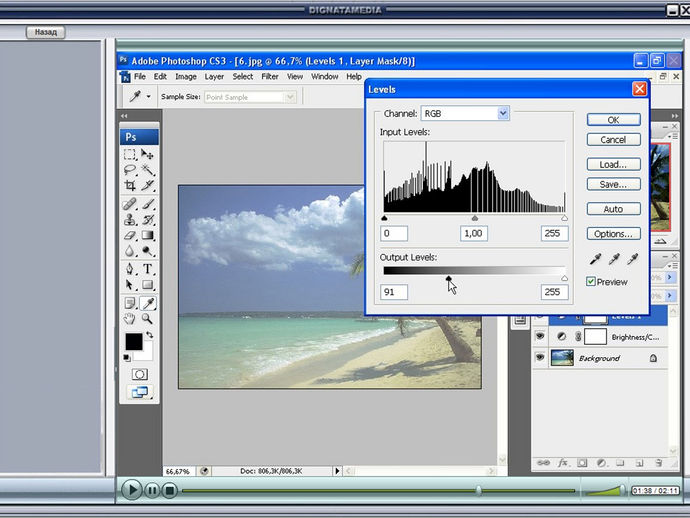Click the Load... button
The height and width of the screenshot is (518, 690).
[613, 164]
